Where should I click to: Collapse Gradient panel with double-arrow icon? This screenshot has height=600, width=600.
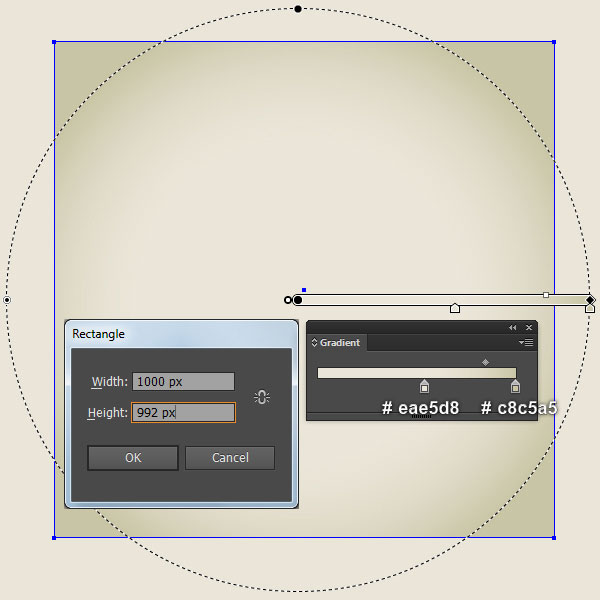pyautogui.click(x=512, y=328)
